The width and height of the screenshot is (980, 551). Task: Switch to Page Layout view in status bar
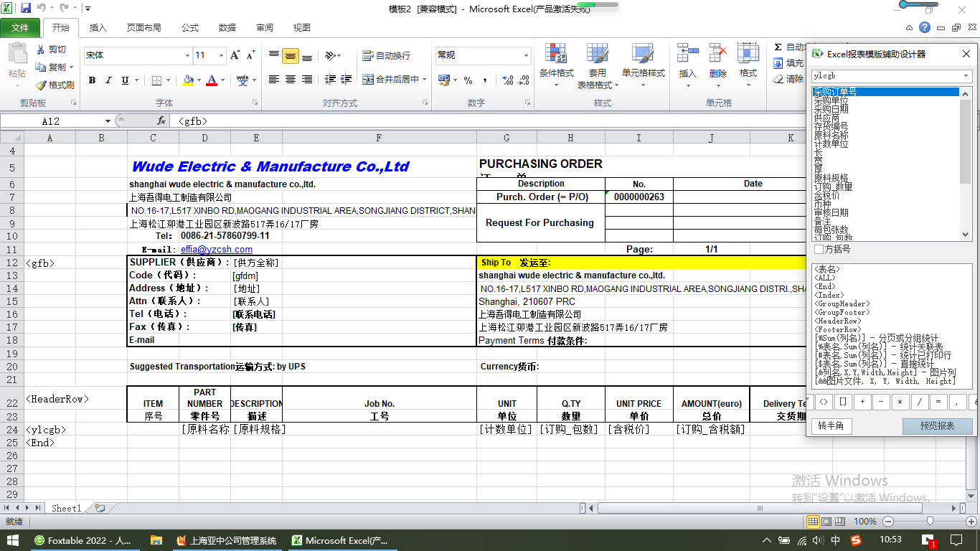coord(826,522)
